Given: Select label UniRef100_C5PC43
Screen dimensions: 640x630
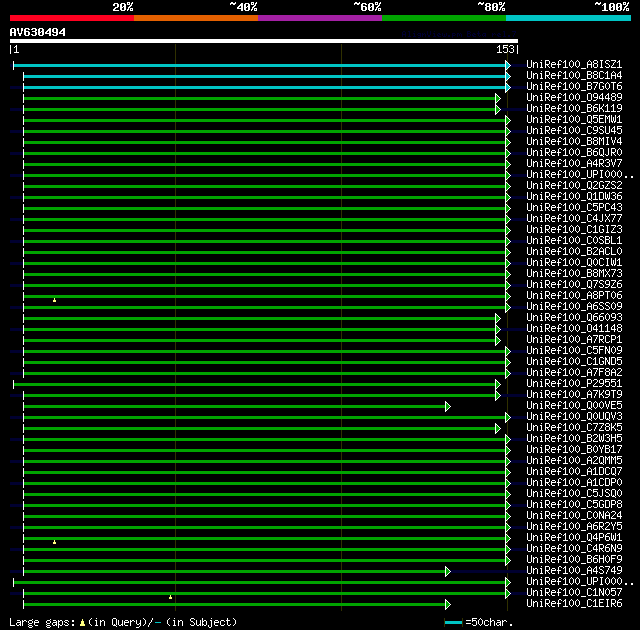Looking at the screenshot, I should pos(574,208).
